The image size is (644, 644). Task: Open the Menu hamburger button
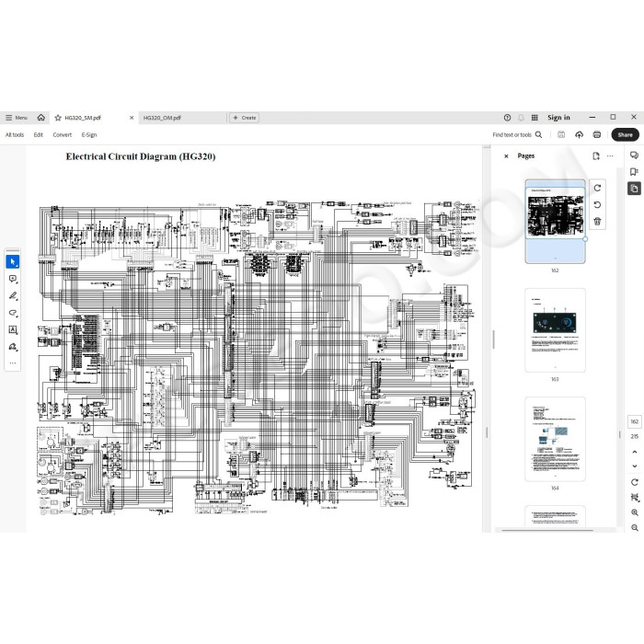click(x=16, y=118)
